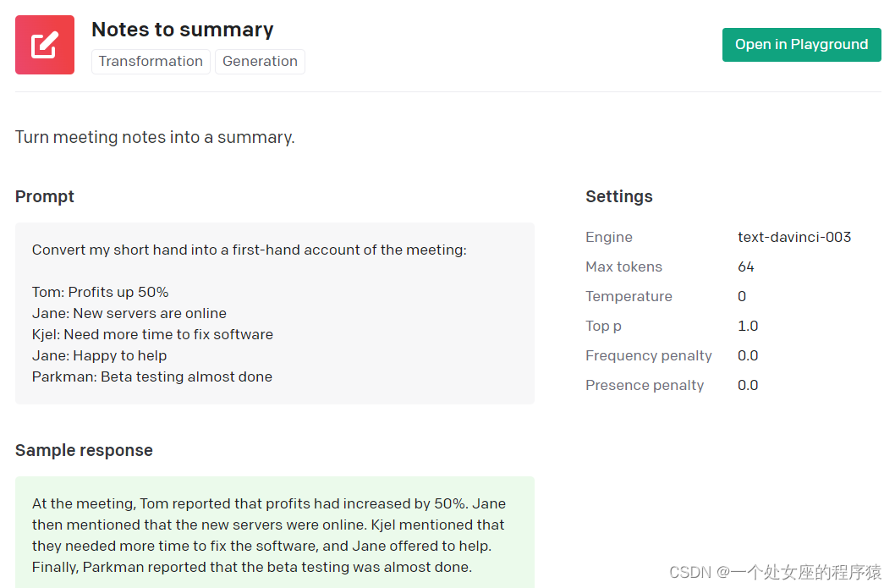Click the Frequency penalty value 0.0
Image resolution: width=895 pixels, height=588 pixels.
tap(748, 356)
